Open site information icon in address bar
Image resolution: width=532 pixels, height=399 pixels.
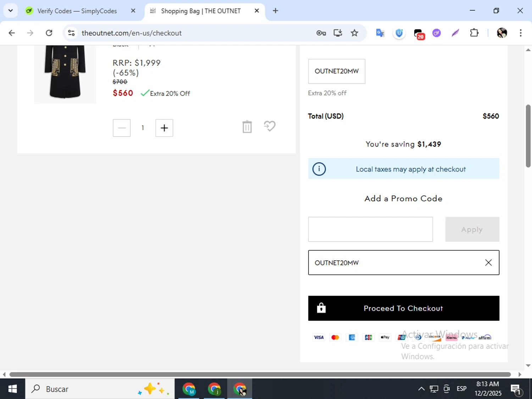71,33
